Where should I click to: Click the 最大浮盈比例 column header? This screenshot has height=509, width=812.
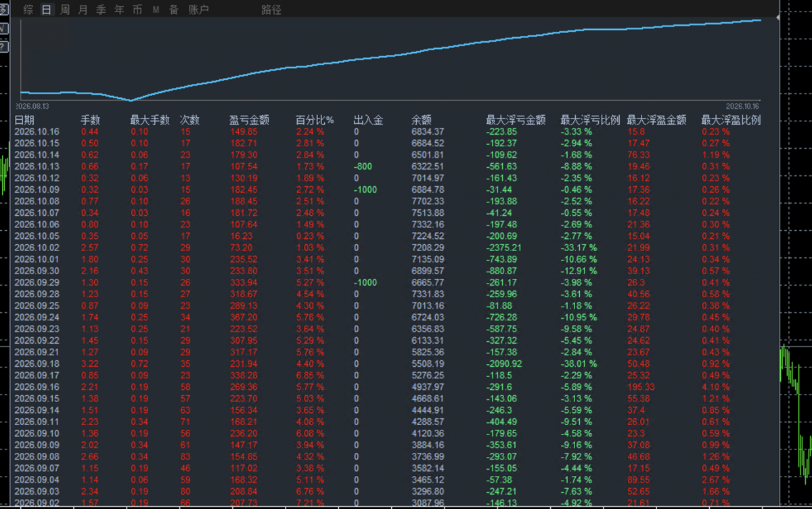(731, 120)
